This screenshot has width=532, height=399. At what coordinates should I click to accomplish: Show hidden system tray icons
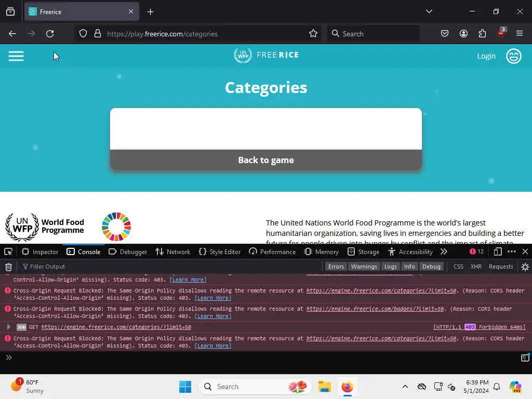click(x=405, y=387)
